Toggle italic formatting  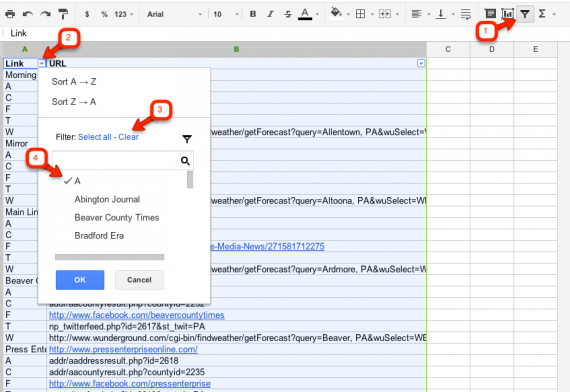[270, 14]
